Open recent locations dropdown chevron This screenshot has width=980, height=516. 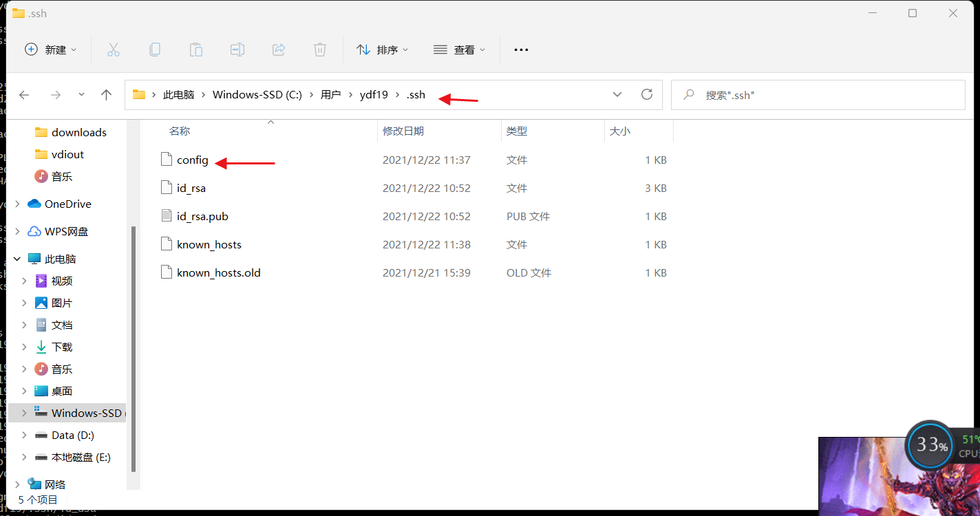coord(81,94)
